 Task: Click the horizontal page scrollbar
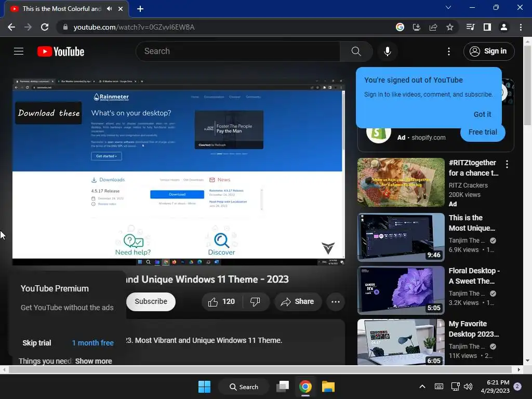click(x=261, y=369)
